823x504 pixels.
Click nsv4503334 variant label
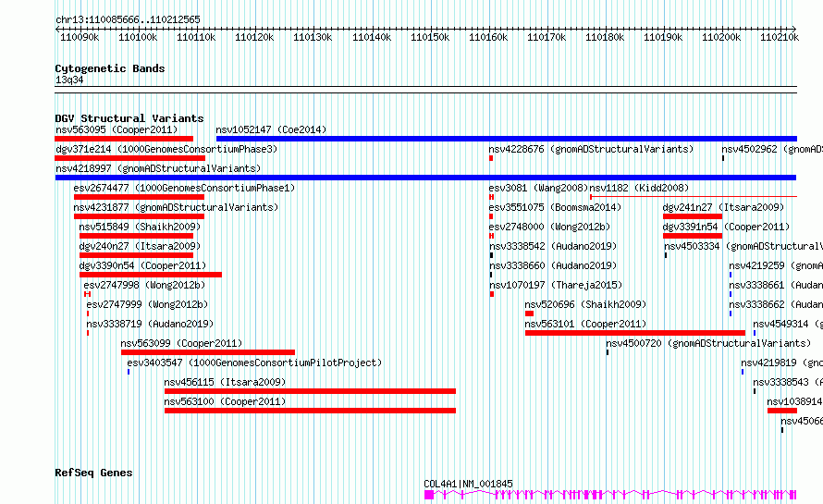(x=743, y=246)
